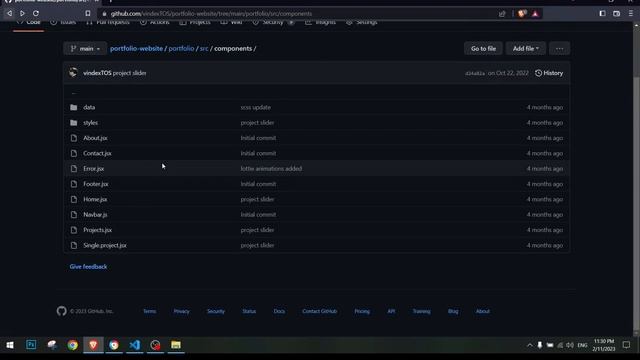The image size is (640, 360).
Task: Open vindexTOS user profile link
Action: pos(97,73)
